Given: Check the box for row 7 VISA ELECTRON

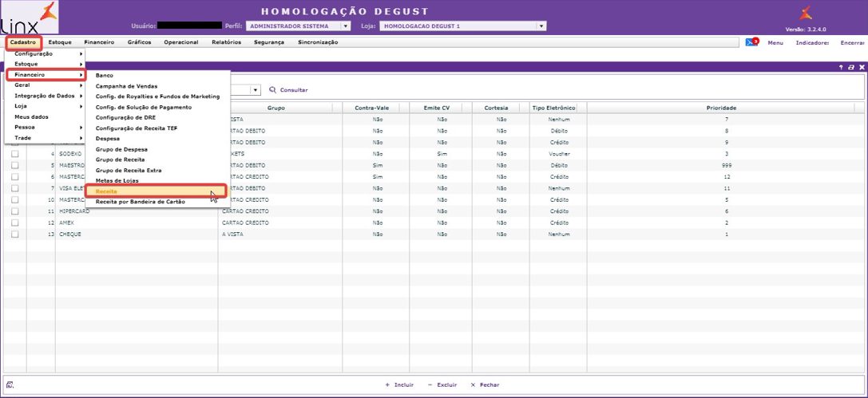Looking at the screenshot, I should (x=15, y=188).
